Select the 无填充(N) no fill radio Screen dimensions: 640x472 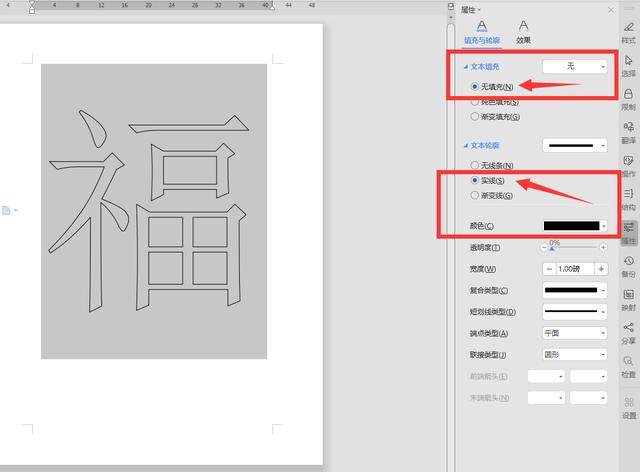[x=474, y=87]
